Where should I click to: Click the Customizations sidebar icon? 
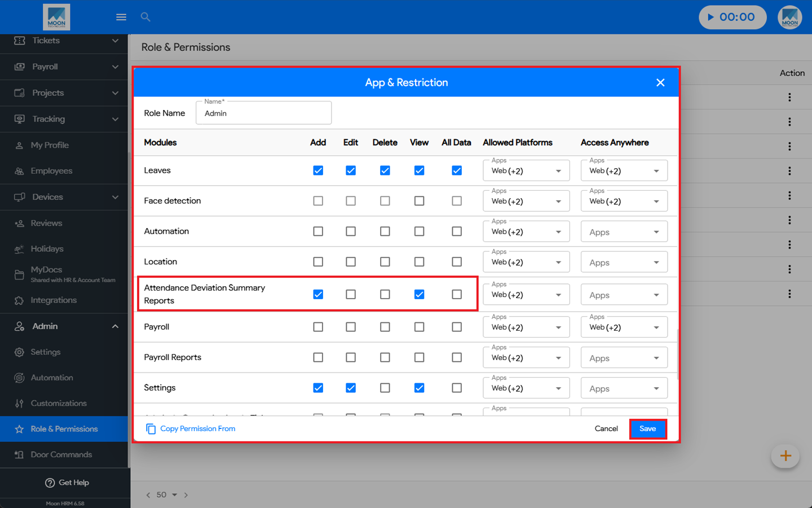point(19,404)
